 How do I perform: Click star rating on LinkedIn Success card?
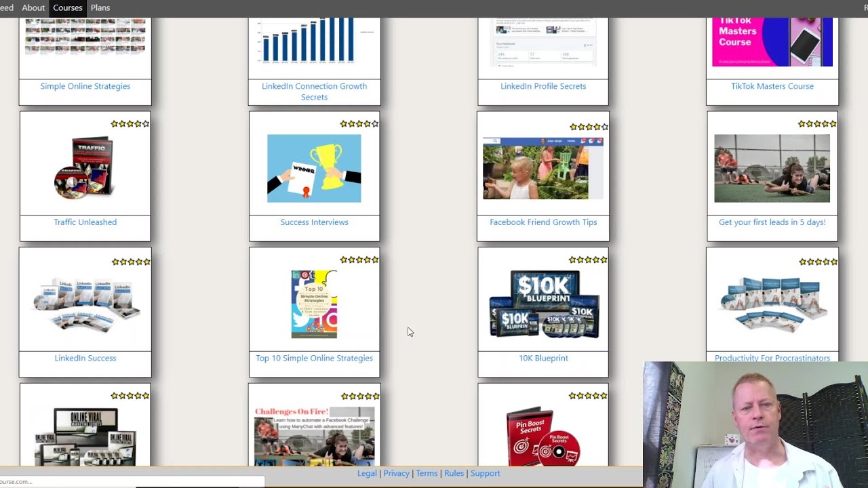(x=131, y=262)
